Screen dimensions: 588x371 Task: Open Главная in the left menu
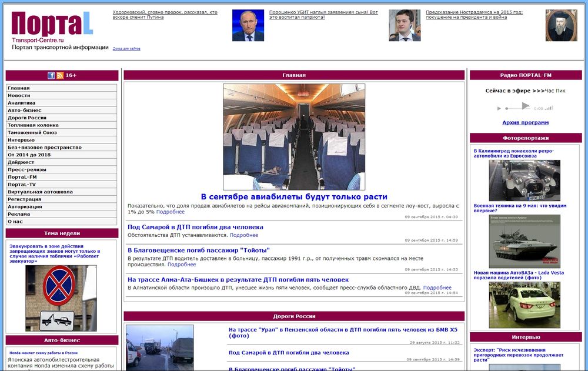click(62, 88)
